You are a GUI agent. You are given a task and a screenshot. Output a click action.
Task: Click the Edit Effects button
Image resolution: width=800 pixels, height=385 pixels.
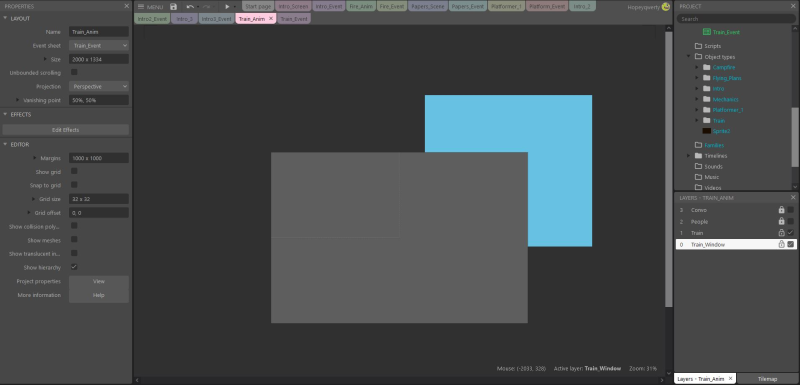66,130
